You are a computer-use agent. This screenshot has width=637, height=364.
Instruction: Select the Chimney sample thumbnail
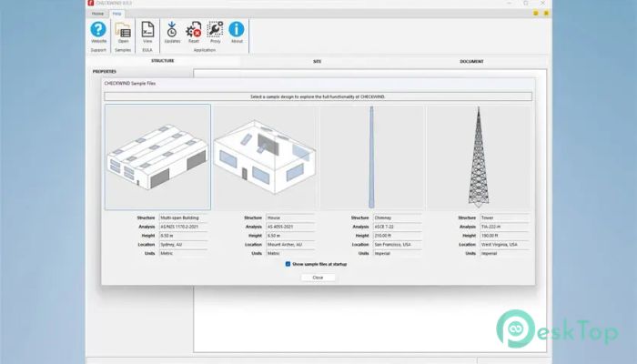click(371, 157)
